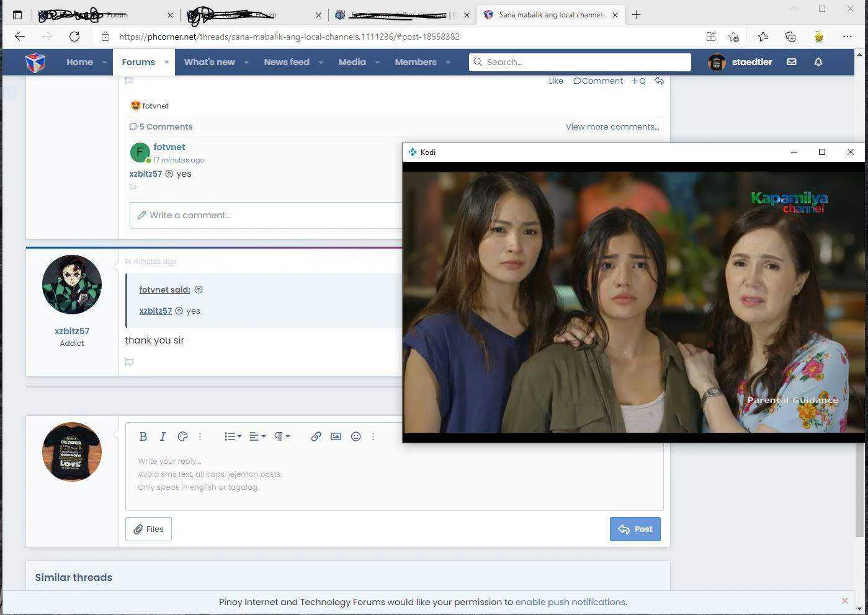The height and width of the screenshot is (615, 868).
Task: Open the text color palette icon
Action: click(182, 436)
